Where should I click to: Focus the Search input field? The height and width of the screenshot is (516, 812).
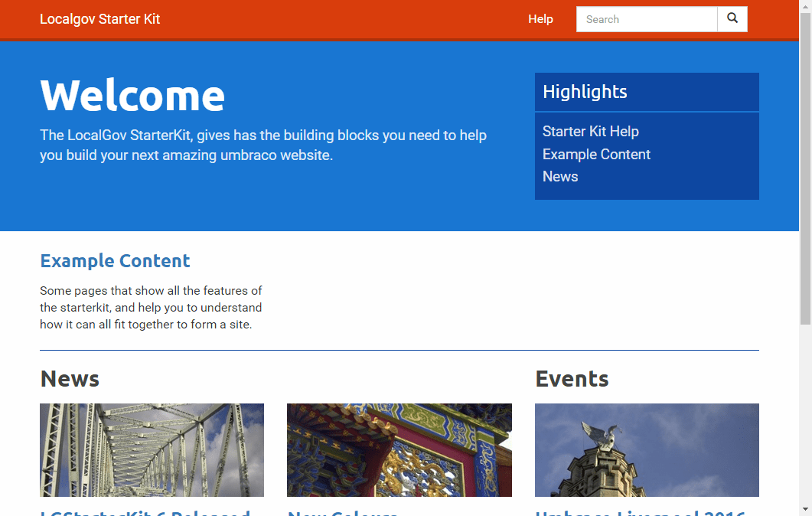tap(647, 19)
